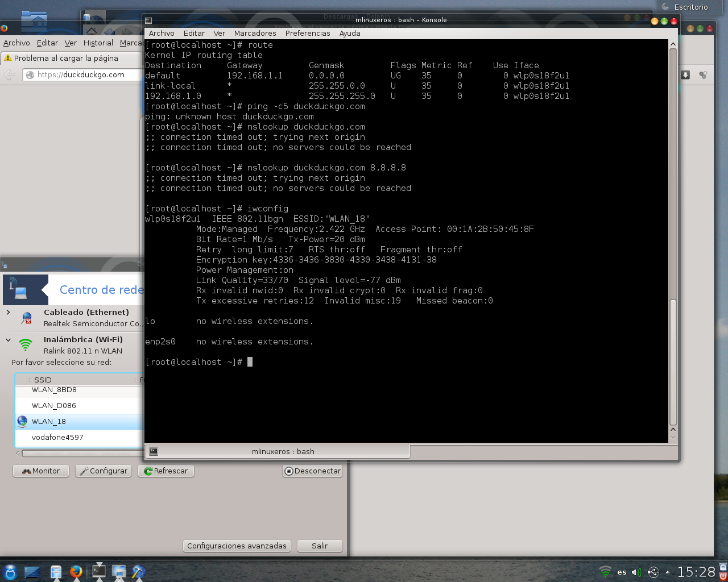Open the Wi-Fi tray icon
728x582 pixels.
click(606, 572)
